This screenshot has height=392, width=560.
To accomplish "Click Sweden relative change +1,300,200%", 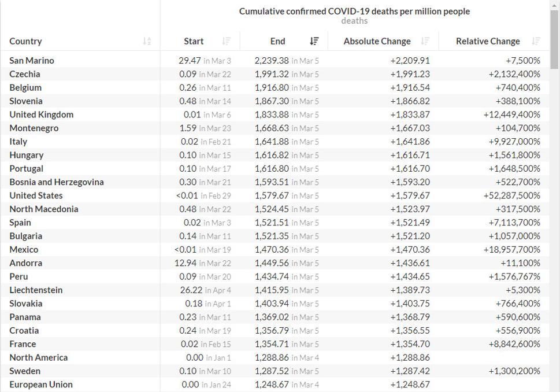I will 514,371.
